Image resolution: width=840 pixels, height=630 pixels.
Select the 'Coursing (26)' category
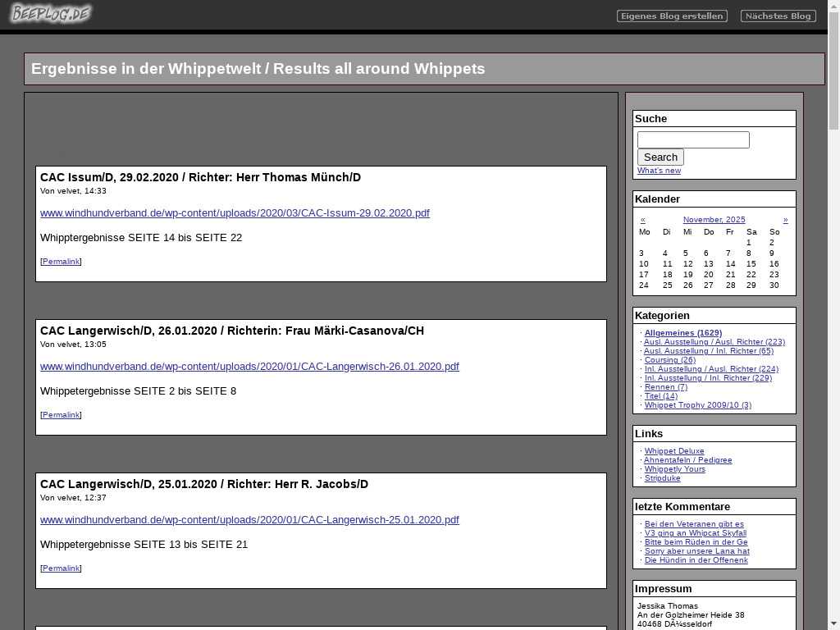669,360
